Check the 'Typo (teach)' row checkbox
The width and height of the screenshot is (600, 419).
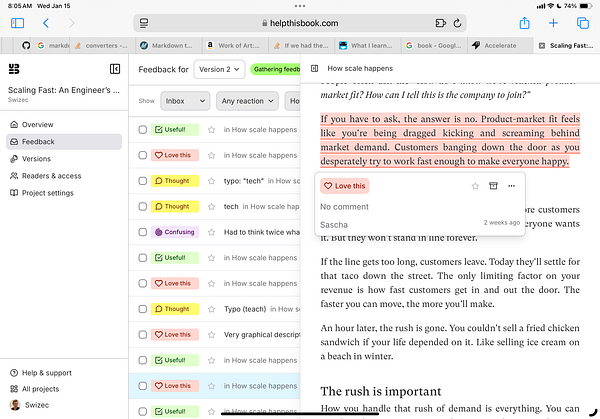click(143, 309)
